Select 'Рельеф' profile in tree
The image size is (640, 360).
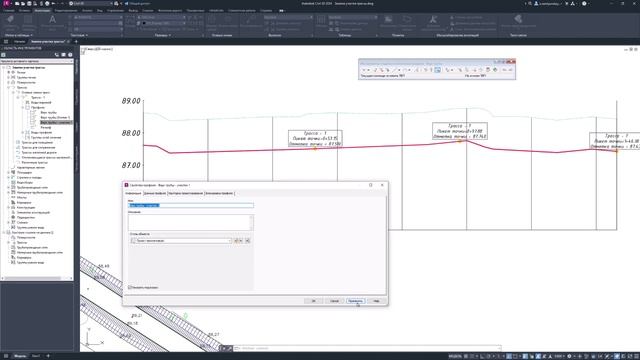click(46, 127)
